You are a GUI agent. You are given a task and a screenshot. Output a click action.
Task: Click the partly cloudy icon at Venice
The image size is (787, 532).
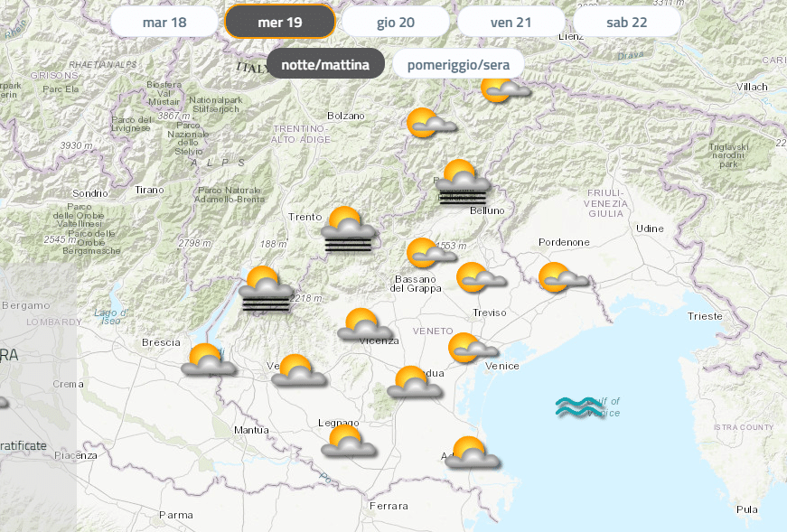(x=472, y=348)
